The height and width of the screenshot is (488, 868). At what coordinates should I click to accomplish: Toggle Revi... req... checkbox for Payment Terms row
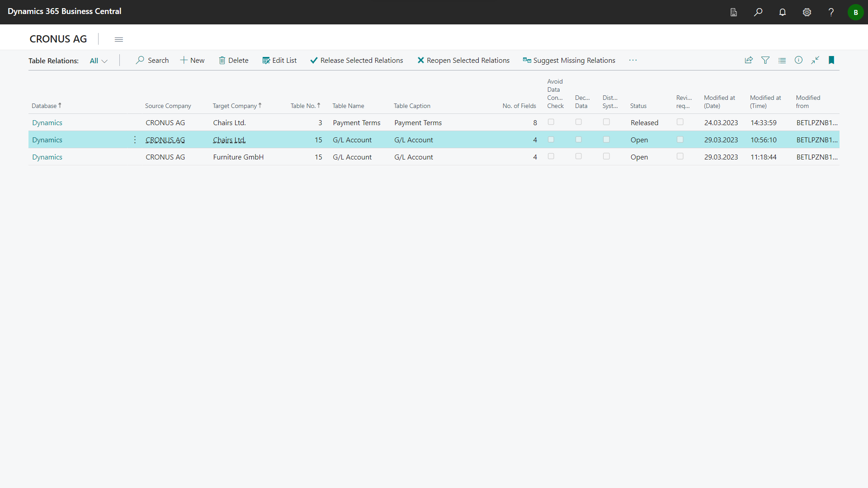tap(680, 122)
